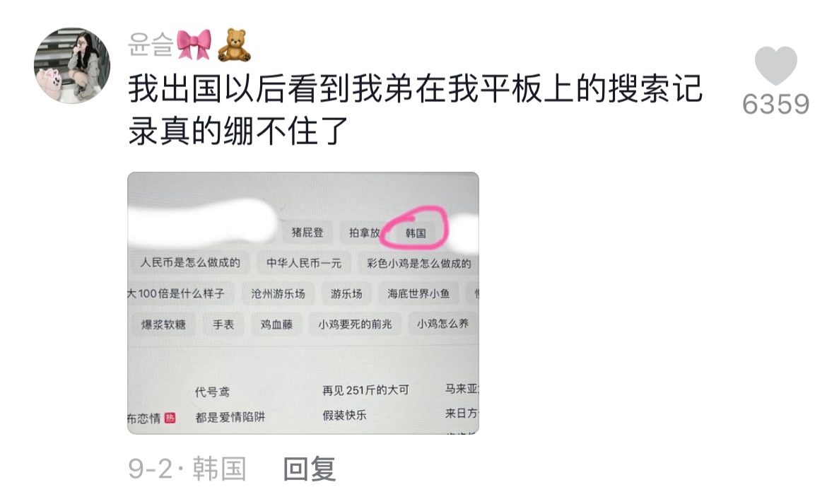Open the trending item 代号鸢
This screenshot has width=827, height=504.
point(212,392)
